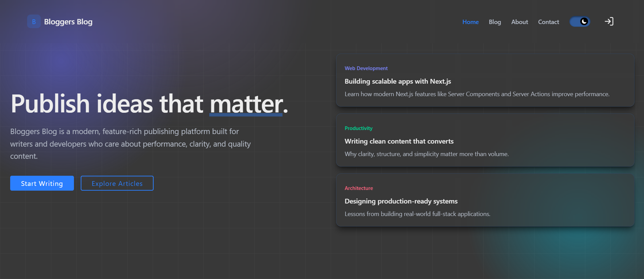The height and width of the screenshot is (279, 644).
Task: Open the Writing clean content that converts title
Action: pos(399,141)
